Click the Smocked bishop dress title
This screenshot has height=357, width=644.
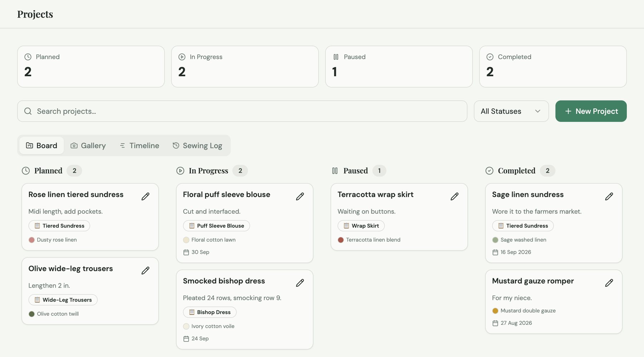pos(224,281)
